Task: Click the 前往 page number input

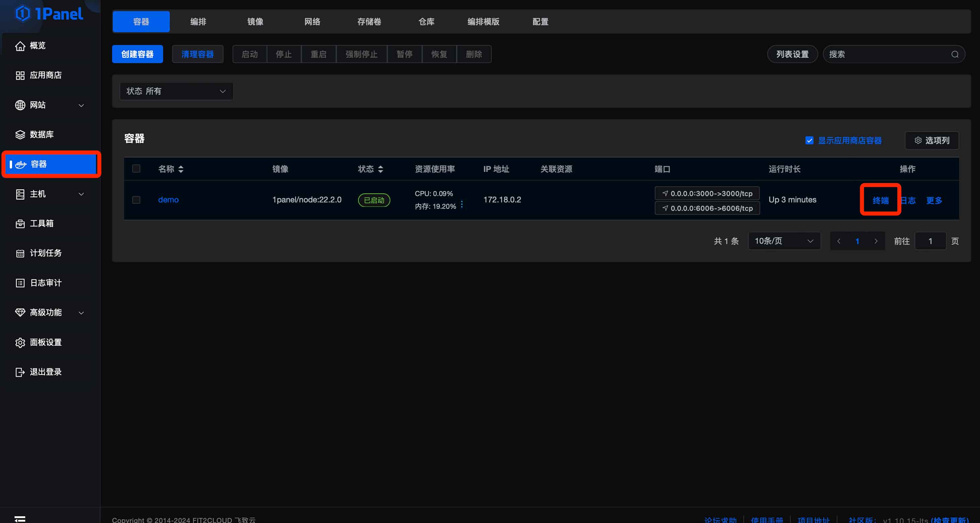Action: point(930,241)
